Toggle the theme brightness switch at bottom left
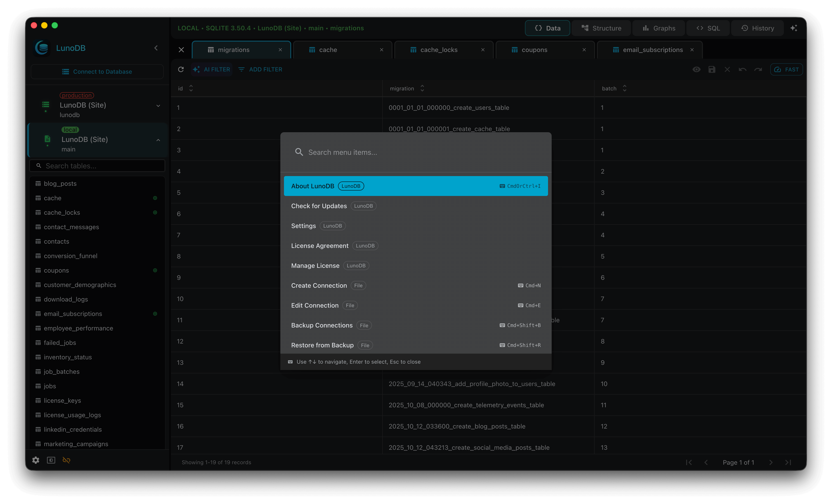Screen dimensions: 832x504 point(51,460)
